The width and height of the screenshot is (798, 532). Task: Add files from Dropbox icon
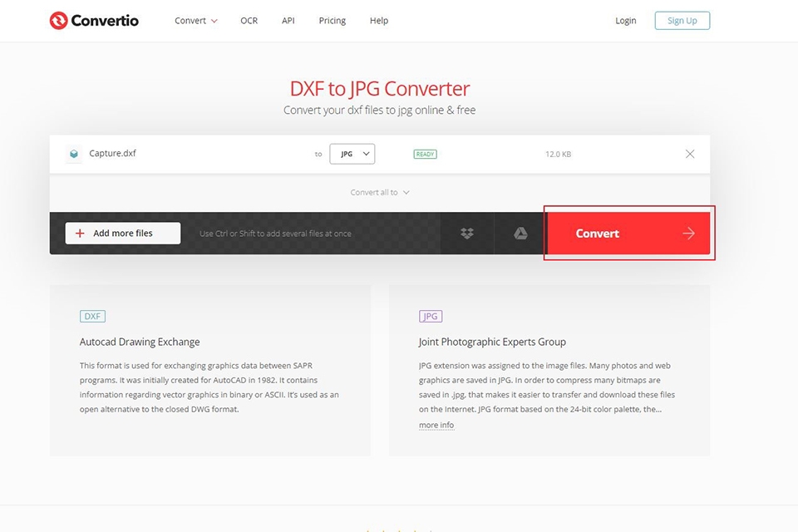pos(466,233)
